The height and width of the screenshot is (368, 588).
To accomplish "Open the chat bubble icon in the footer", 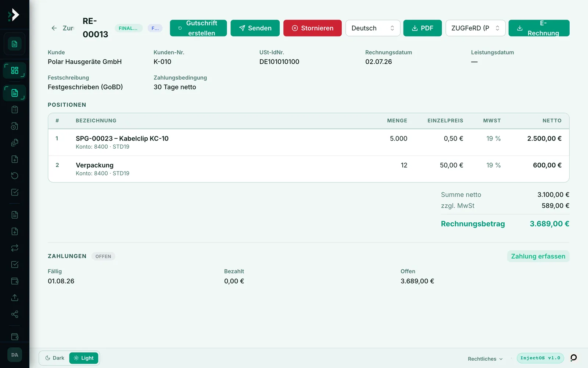I will (x=573, y=358).
